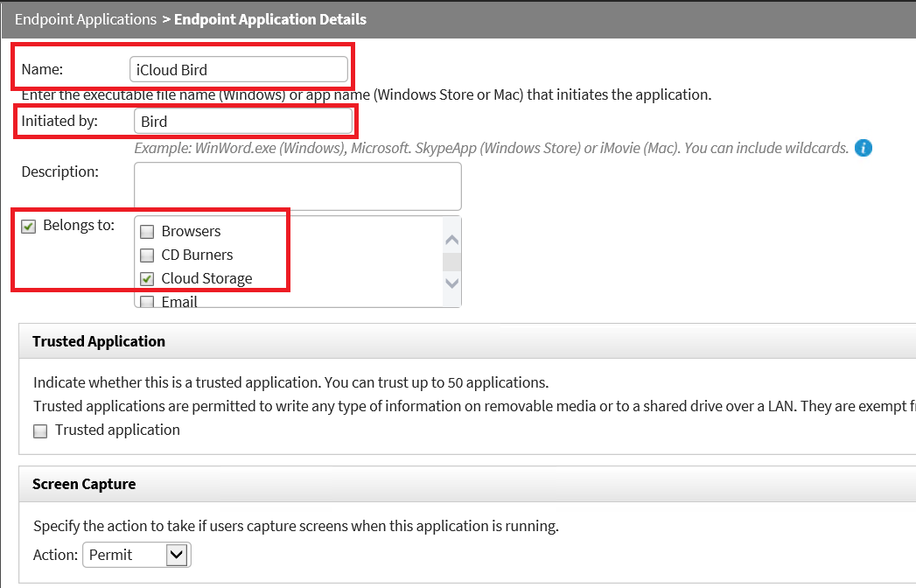Click the Endpoint Application Details breadcrumb

pos(270,18)
